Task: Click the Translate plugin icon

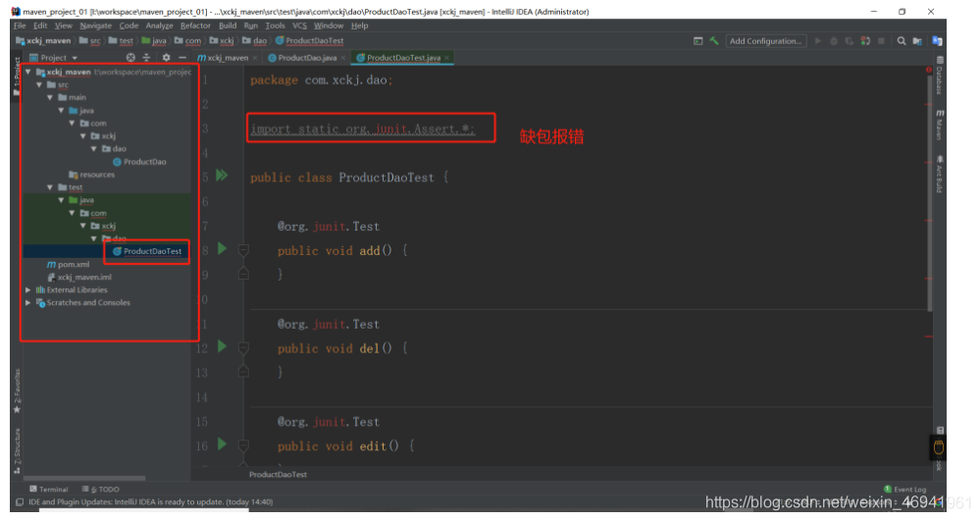Action: coord(937,40)
